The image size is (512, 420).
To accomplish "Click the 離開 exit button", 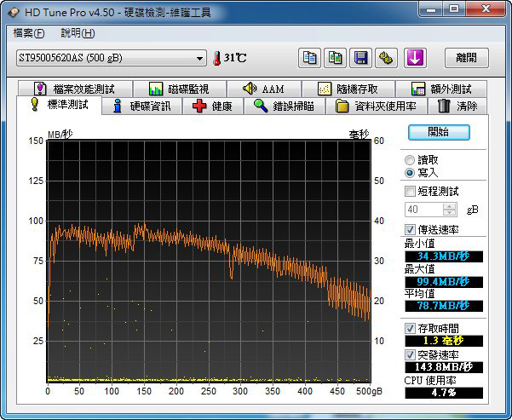I will [467, 58].
